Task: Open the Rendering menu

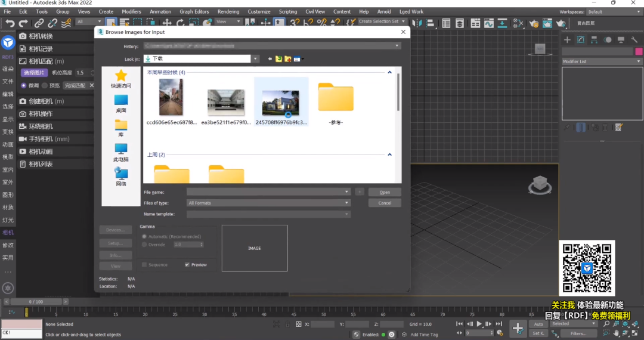Action: (x=228, y=12)
